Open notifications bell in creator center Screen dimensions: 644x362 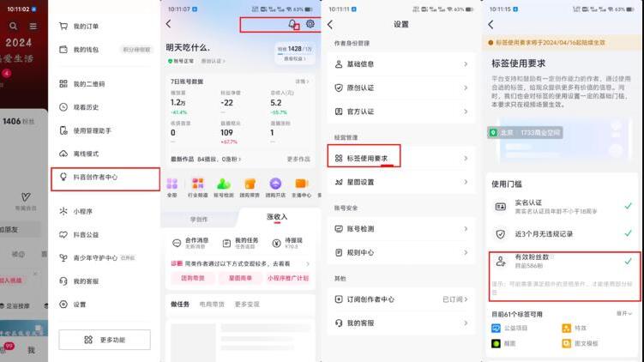pos(292,24)
